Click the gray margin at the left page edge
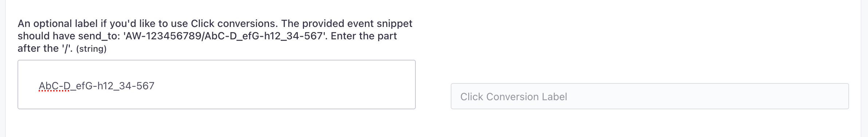868x137 pixels. pos(3,68)
